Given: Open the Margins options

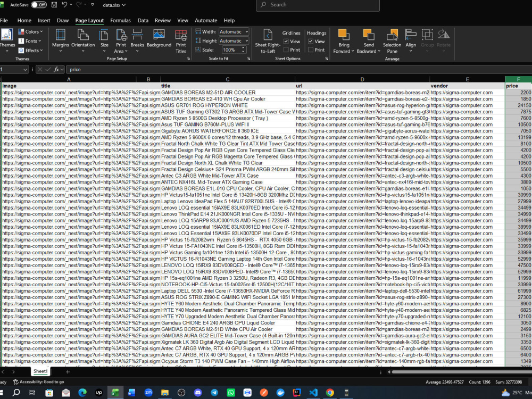Looking at the screenshot, I should (x=61, y=41).
